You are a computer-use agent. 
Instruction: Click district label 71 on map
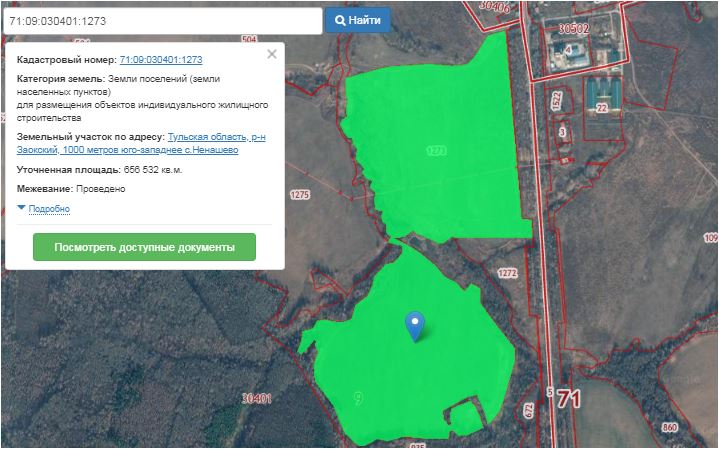[570, 398]
